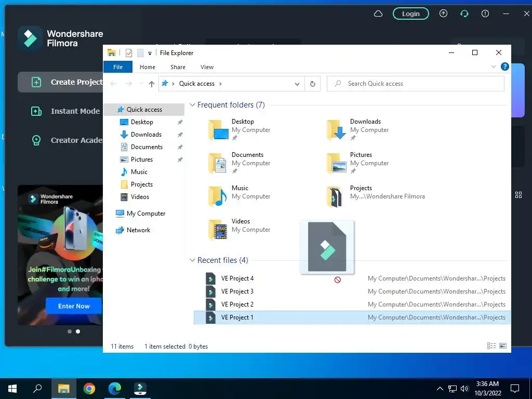Select Create Project in Filmora sidebar
532x399 pixels.
(x=60, y=82)
